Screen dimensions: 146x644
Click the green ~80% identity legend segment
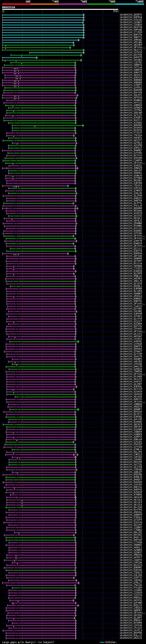pyautogui.click(x=101, y=4)
